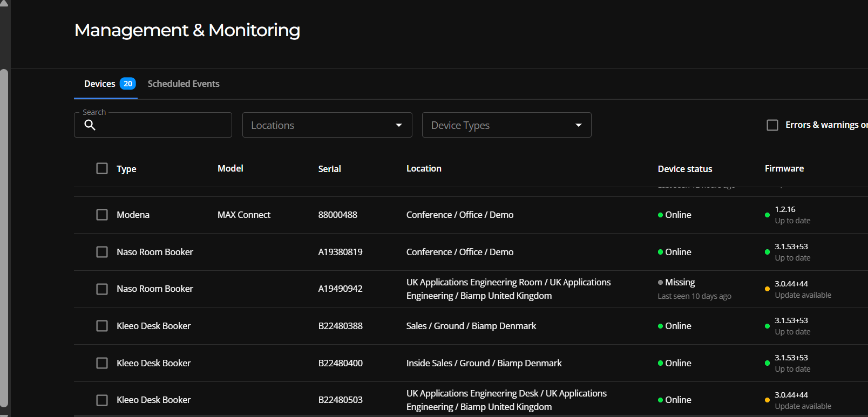Click 'Update available' in the B22480503 row
Image resolution: width=868 pixels, height=417 pixels.
click(803, 406)
